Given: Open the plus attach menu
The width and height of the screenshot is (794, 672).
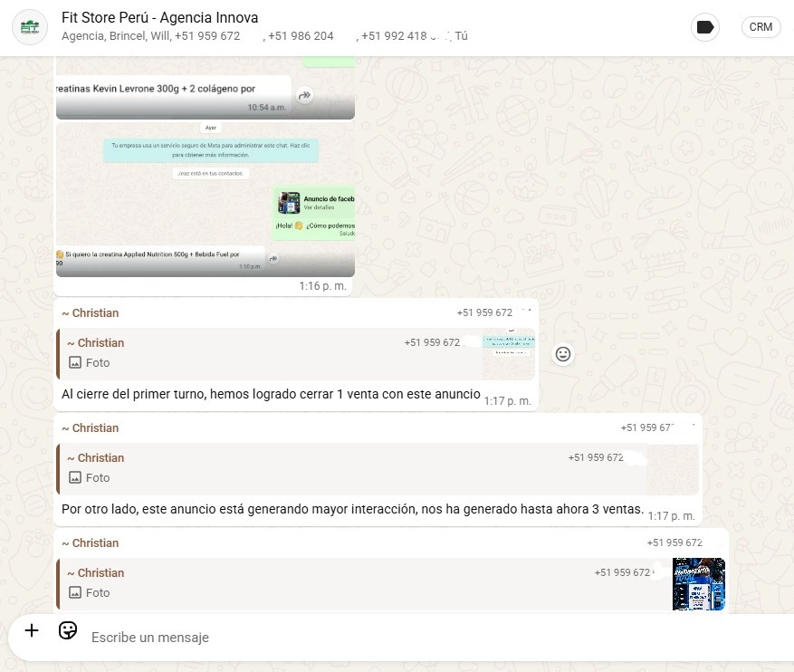Looking at the screenshot, I should click(x=32, y=630).
